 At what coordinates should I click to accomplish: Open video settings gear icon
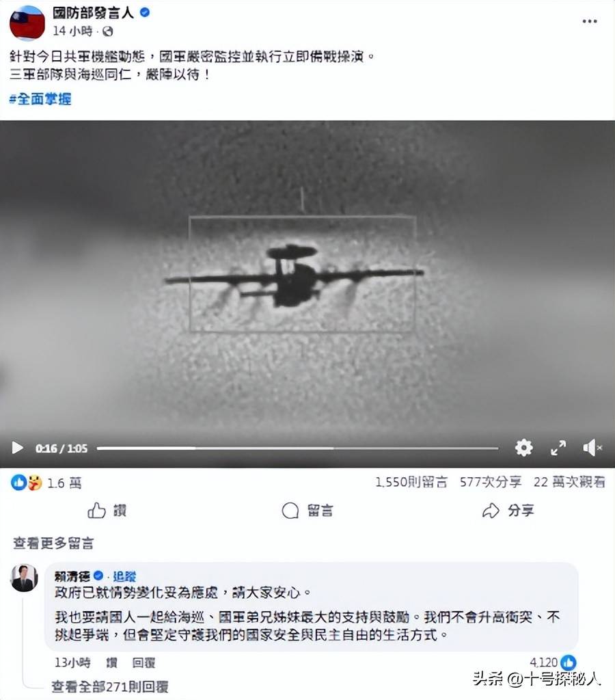click(x=523, y=447)
